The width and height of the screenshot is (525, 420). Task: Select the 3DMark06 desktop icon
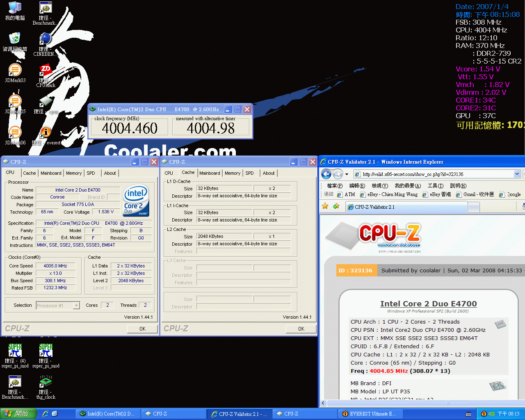pyautogui.click(x=15, y=135)
